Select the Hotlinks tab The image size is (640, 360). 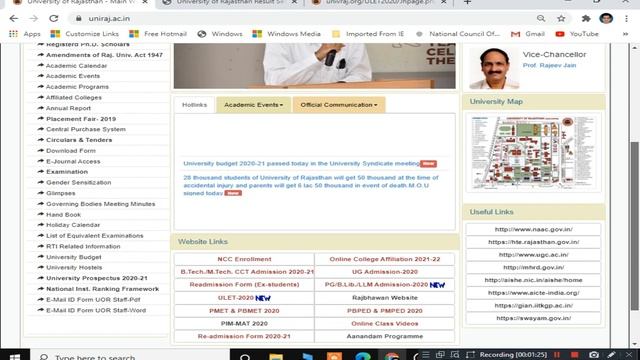[194, 105]
